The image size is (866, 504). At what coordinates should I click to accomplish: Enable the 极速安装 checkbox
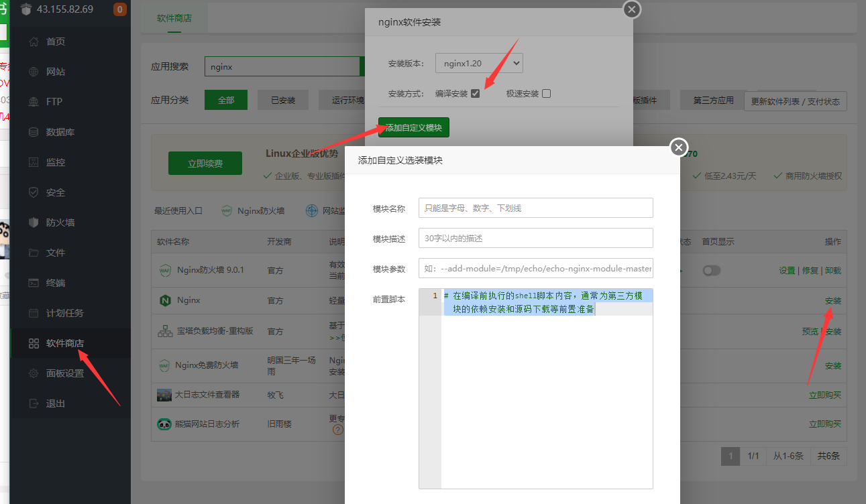(546, 94)
